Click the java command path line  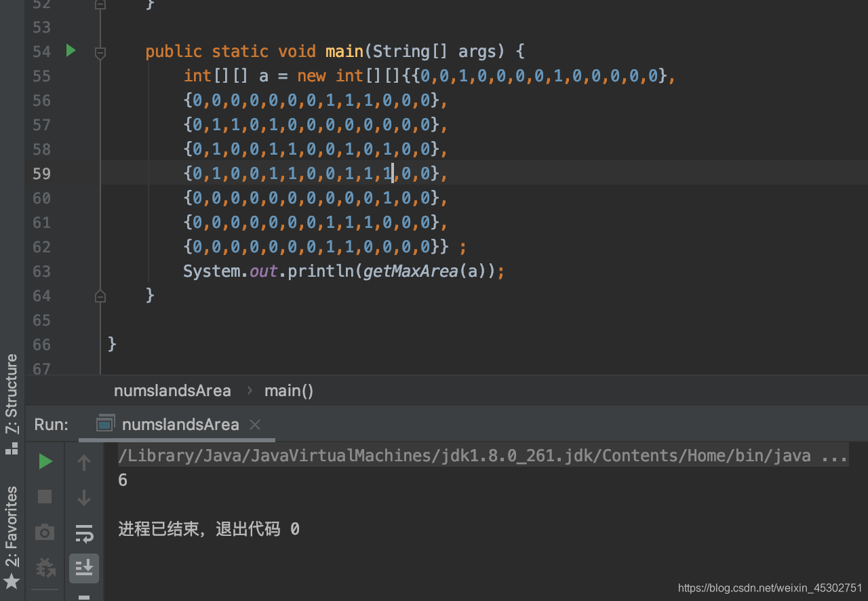coord(483,455)
